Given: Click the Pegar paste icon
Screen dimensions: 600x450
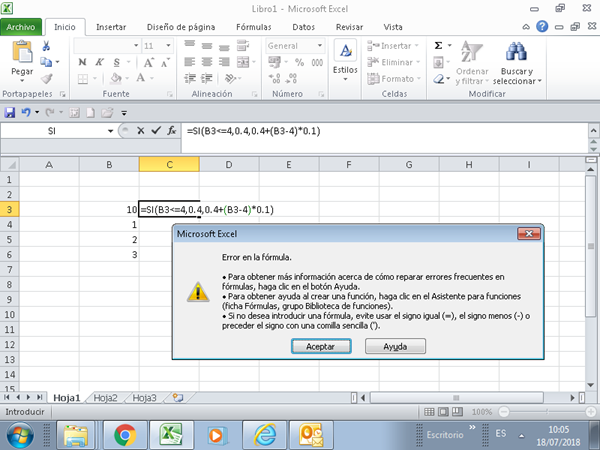Looking at the screenshot, I should pyautogui.click(x=22, y=52).
